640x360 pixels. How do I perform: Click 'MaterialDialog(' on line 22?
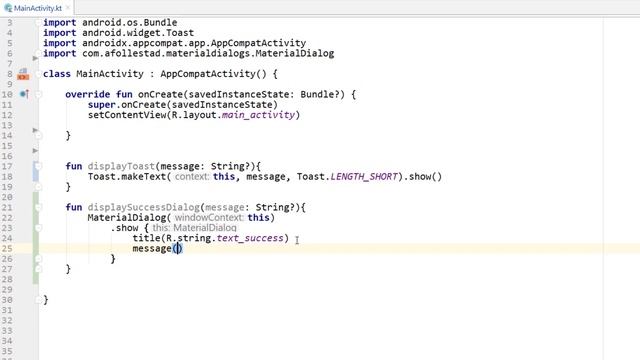[129, 218]
